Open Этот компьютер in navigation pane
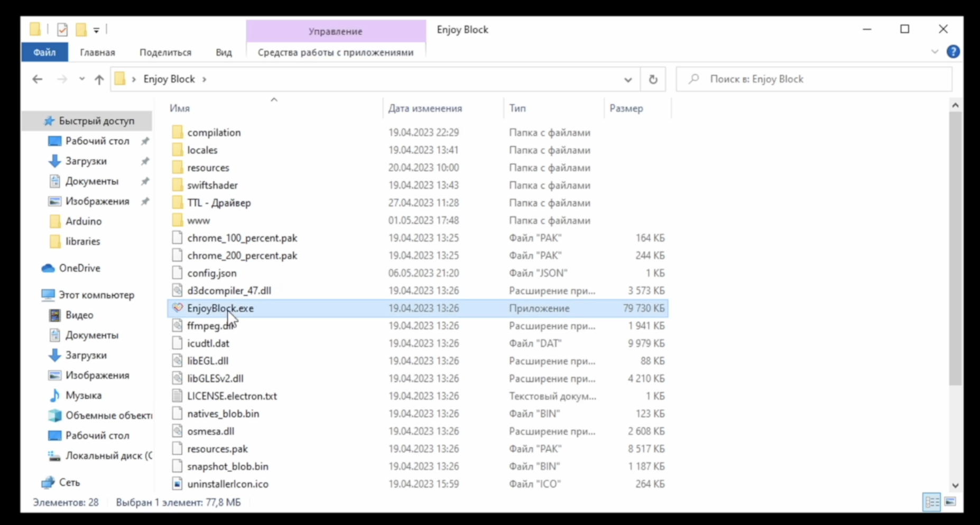The width and height of the screenshot is (980, 525). [97, 295]
